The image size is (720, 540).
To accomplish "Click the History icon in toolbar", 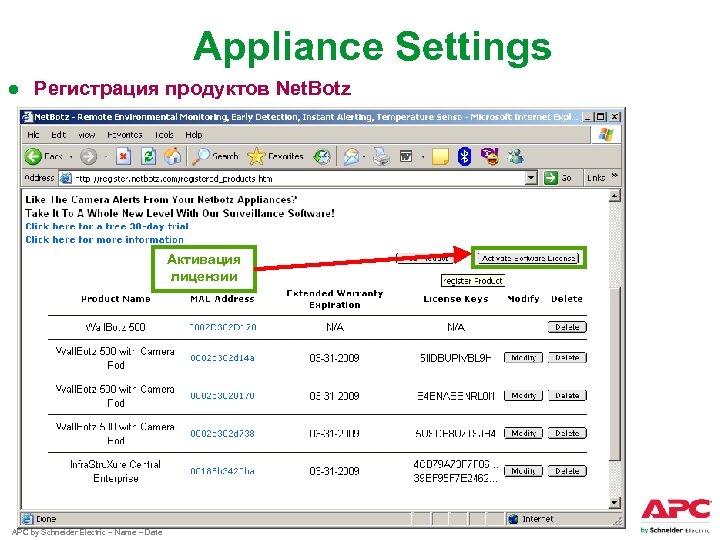I will point(322,157).
